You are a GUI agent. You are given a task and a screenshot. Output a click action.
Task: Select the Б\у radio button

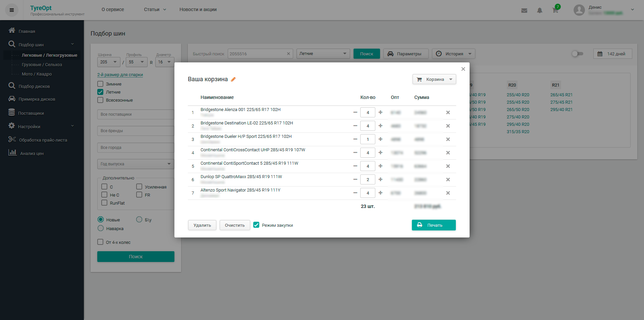[139, 220]
